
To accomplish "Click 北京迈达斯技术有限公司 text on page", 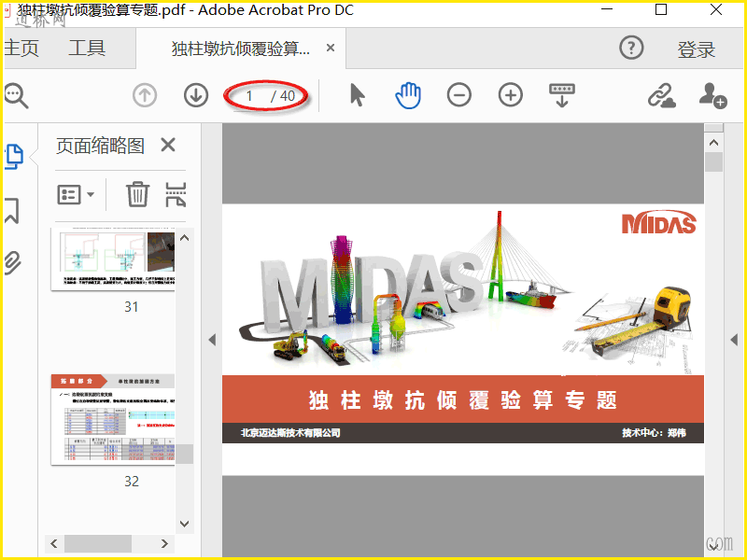I will 290,433.
